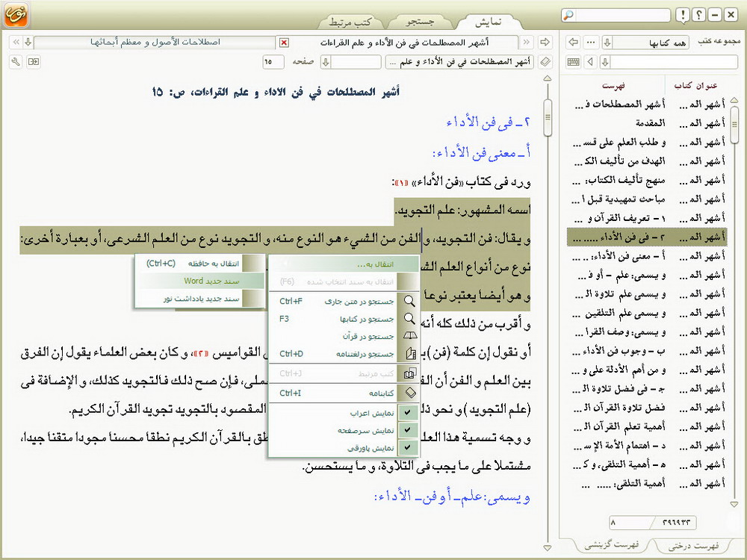Click the back arrow in the book collection bar
This screenshot has height=560, width=747.
pos(574,42)
